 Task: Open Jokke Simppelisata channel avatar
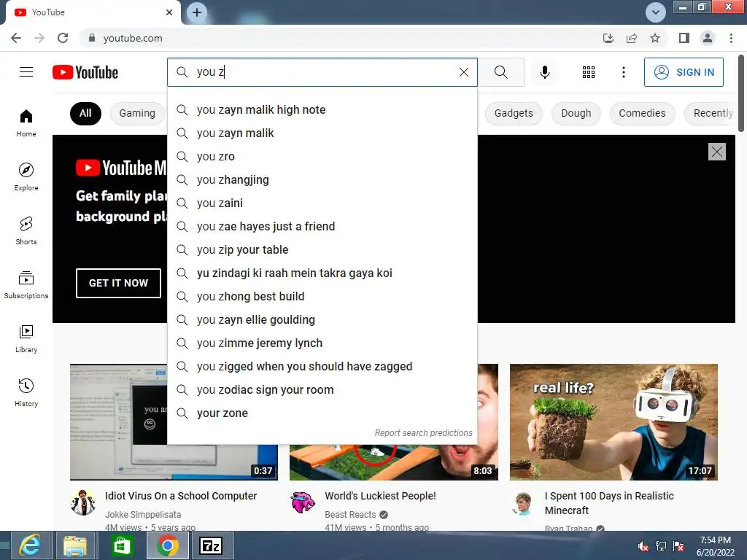(x=83, y=502)
